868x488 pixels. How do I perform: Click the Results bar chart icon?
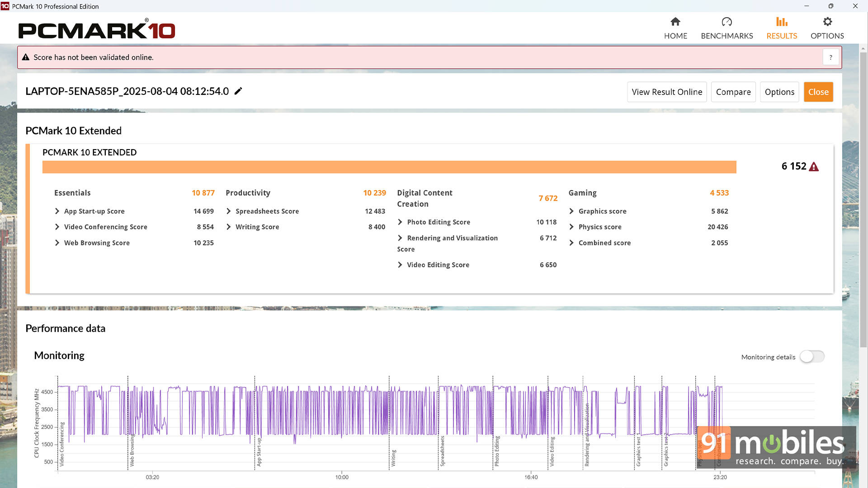point(782,22)
